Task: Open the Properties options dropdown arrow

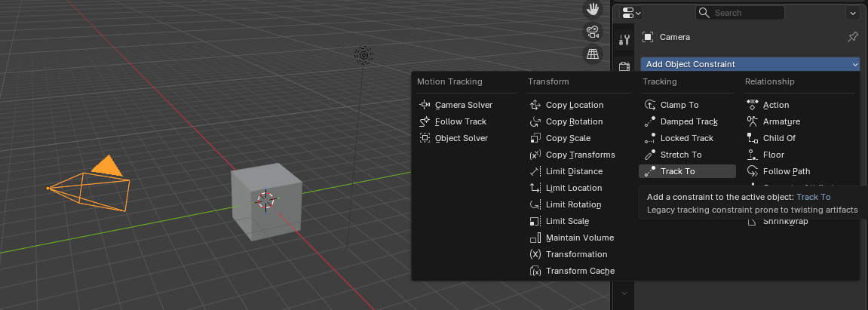Action: (x=852, y=13)
